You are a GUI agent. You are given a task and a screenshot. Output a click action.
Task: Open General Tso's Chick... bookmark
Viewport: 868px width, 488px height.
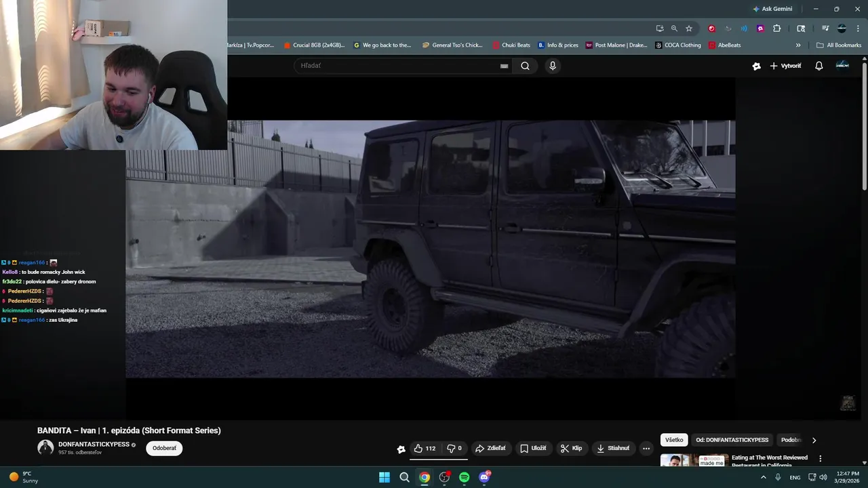coord(452,45)
